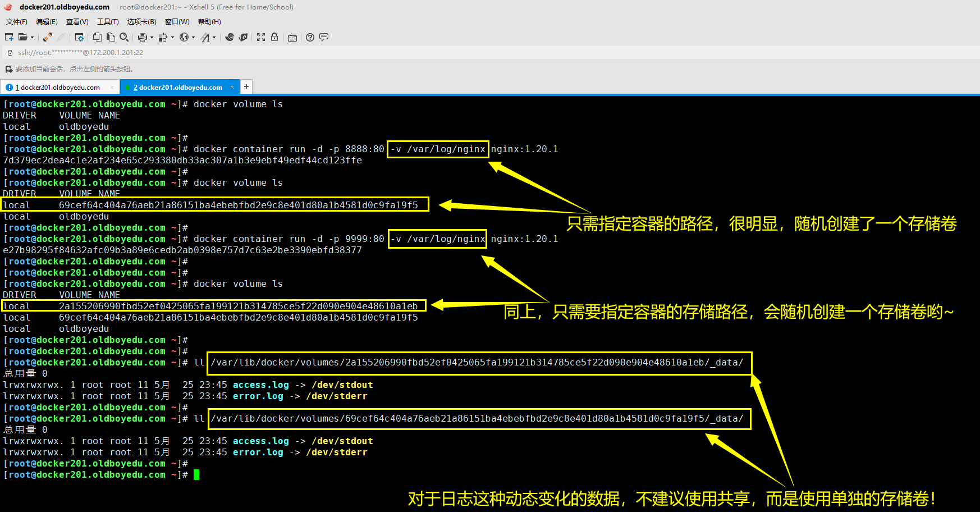This screenshot has height=512, width=980.
Task: Open the virtual keyboard icon
Action: point(292,38)
